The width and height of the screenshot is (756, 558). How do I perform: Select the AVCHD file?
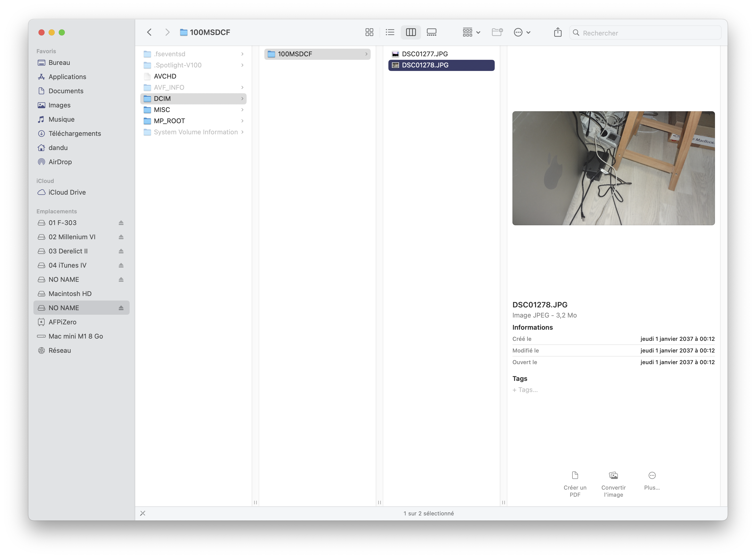coord(193,76)
